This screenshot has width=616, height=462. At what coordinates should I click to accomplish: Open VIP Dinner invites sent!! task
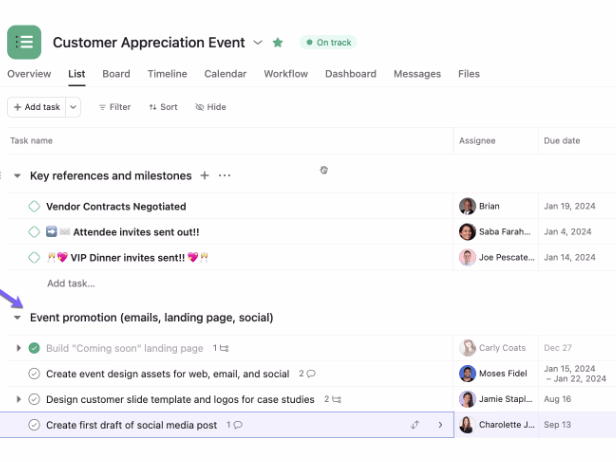pos(127,258)
